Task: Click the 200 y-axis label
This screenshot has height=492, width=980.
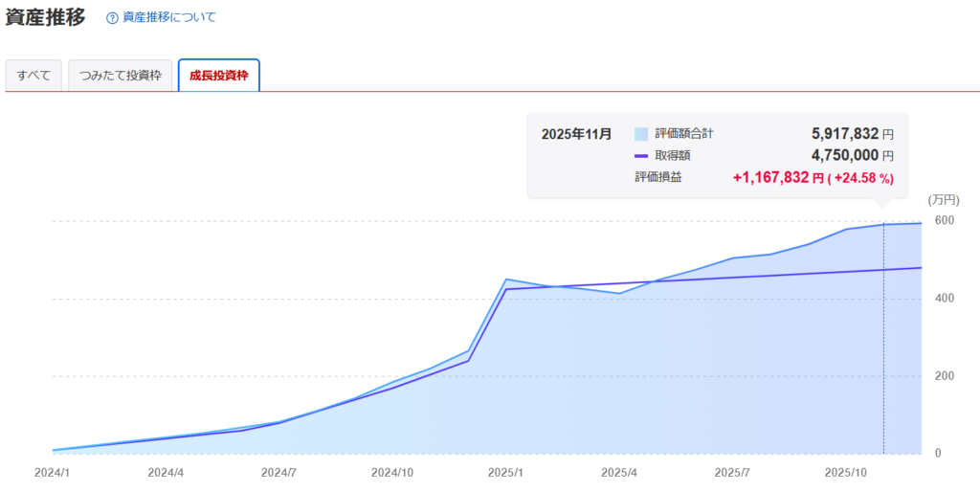Action: click(945, 376)
